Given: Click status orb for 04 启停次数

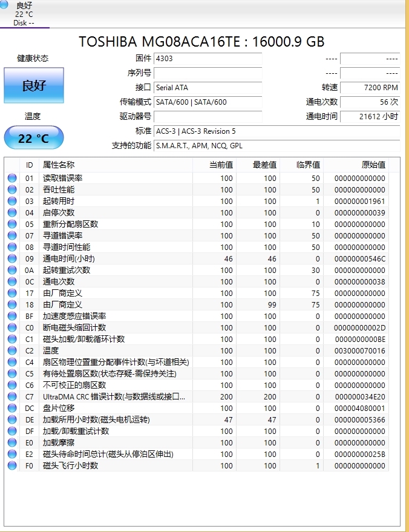Looking at the screenshot, I should pyautogui.click(x=12, y=212).
